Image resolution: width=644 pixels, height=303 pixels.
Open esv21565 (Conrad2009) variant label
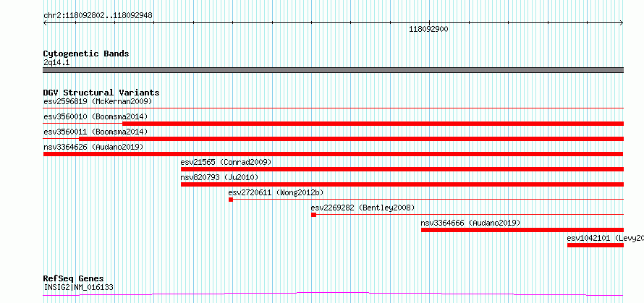pyautogui.click(x=226, y=162)
